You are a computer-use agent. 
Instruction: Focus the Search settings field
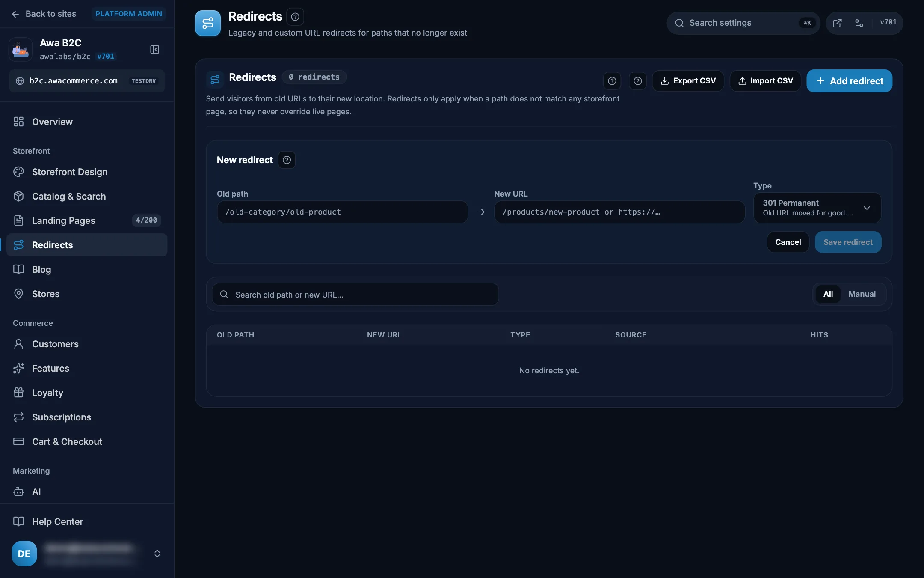pyautogui.click(x=743, y=23)
